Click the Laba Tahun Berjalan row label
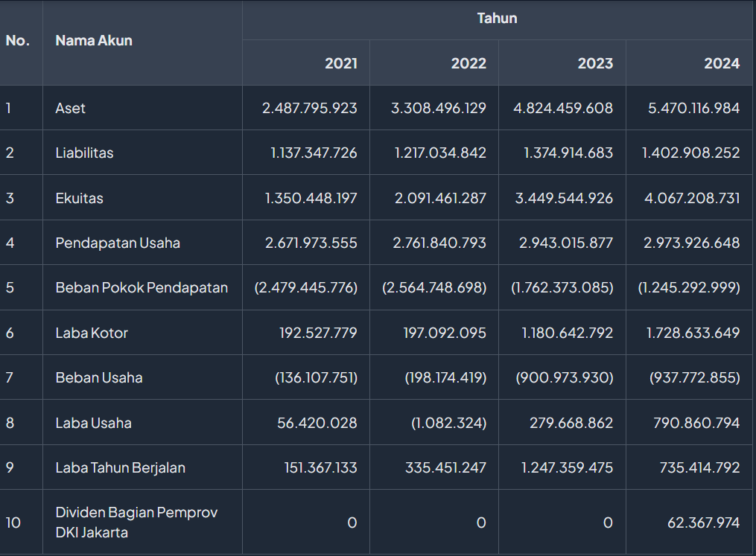756x556 pixels. [x=120, y=468]
